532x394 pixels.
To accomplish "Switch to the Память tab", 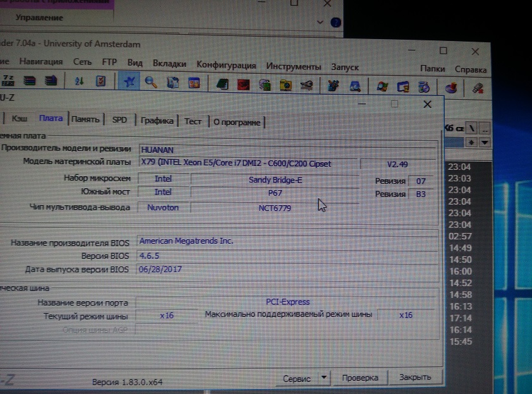I will click(x=85, y=119).
